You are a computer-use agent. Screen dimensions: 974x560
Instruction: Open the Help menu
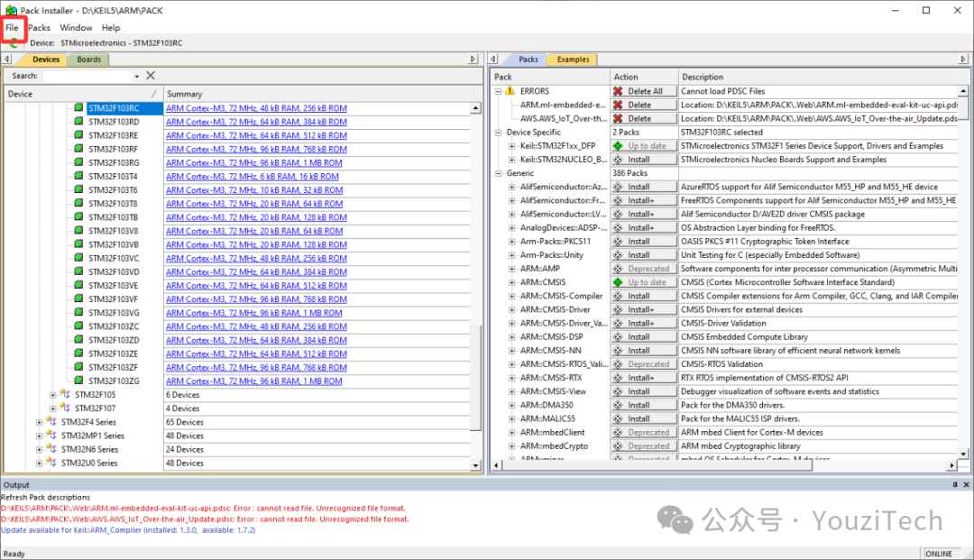[x=111, y=28]
